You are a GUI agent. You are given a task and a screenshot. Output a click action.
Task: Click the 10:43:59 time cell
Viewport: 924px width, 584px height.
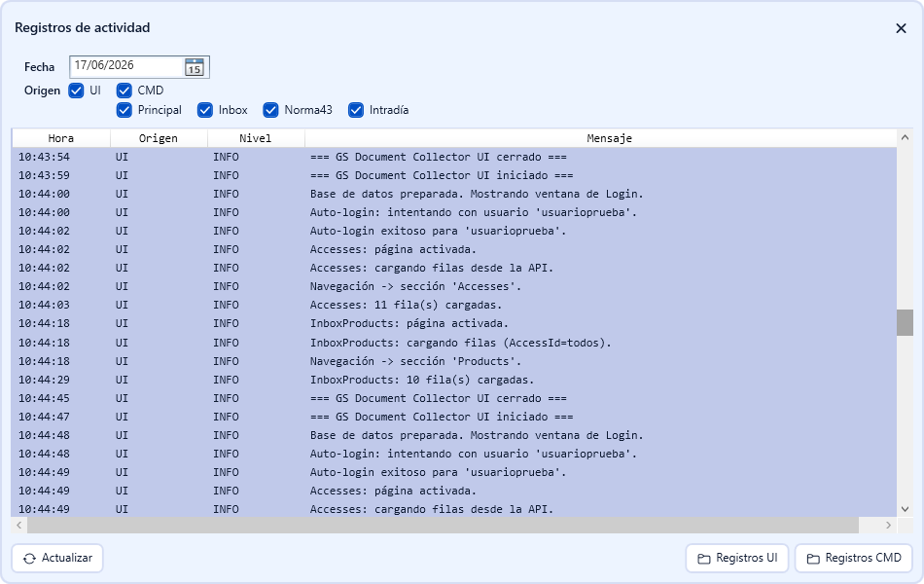44,175
